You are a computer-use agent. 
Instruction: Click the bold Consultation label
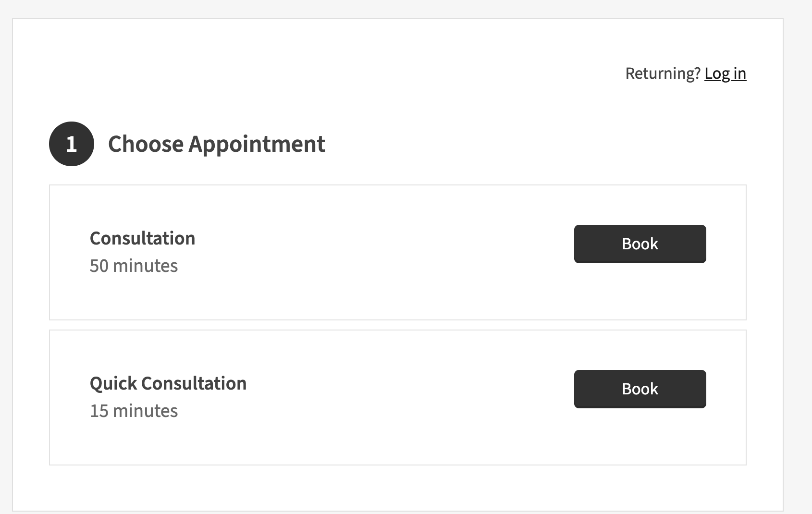[x=142, y=238]
